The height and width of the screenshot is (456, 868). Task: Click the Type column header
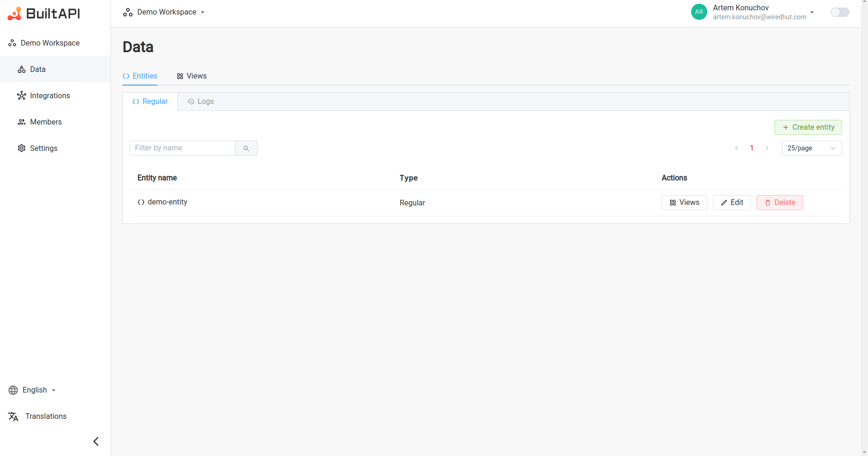point(409,178)
